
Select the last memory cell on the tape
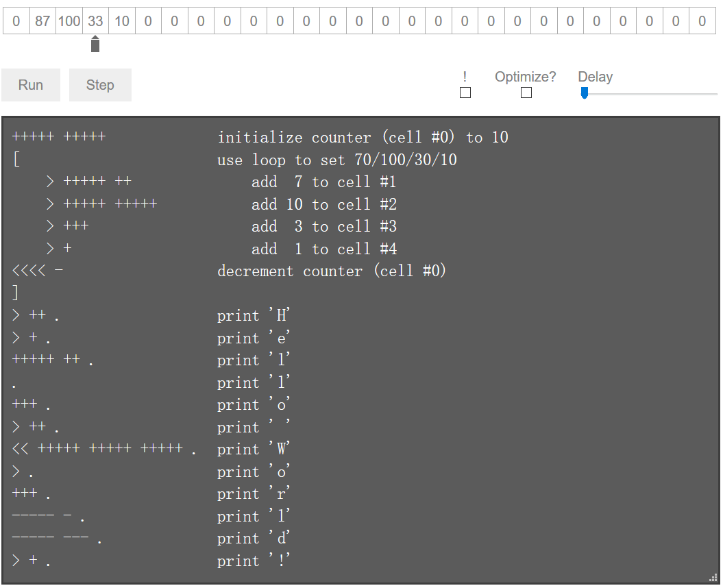tap(702, 21)
